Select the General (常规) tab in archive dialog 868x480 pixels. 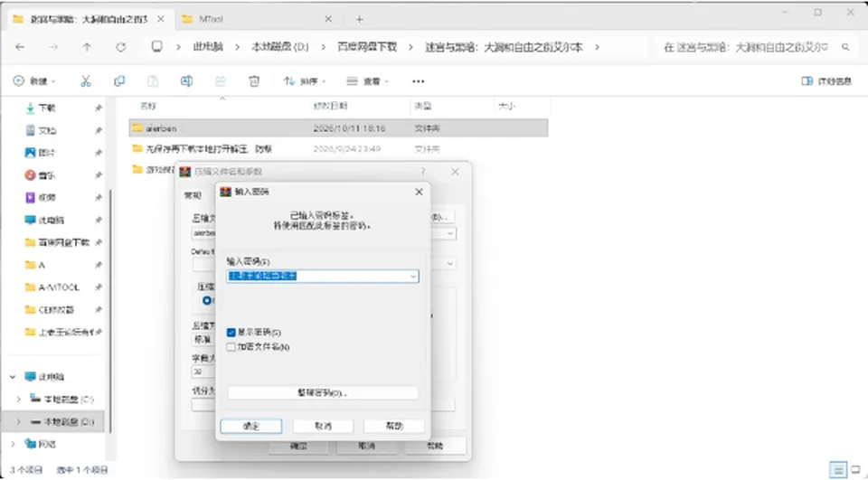pyautogui.click(x=193, y=195)
